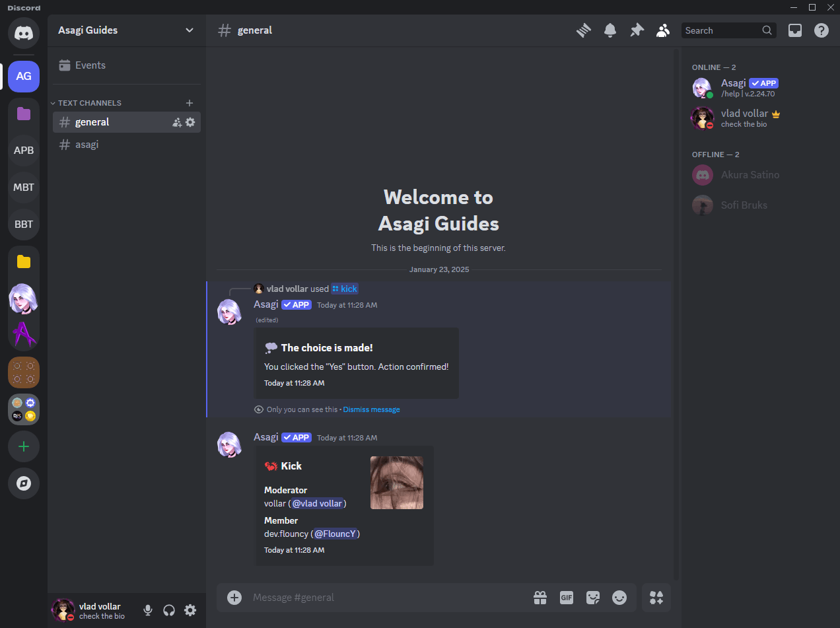Open the sticker picker icon

(x=593, y=598)
